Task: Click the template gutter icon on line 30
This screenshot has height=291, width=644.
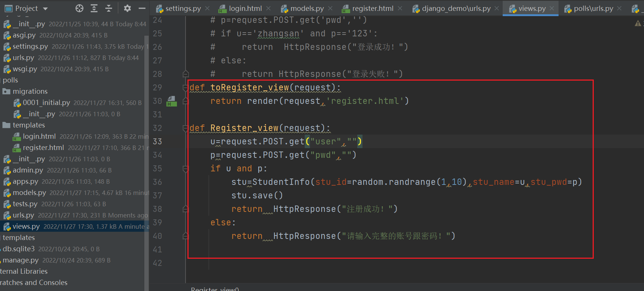Action: [172, 101]
